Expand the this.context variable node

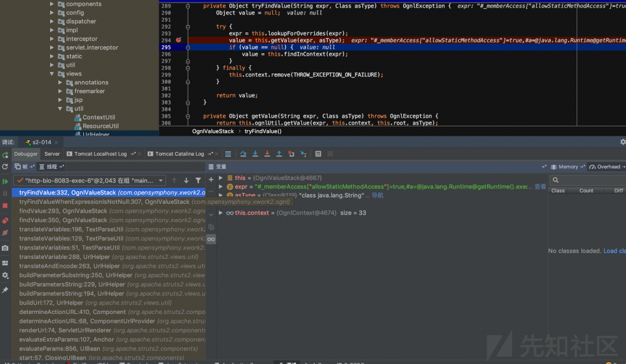pyautogui.click(x=220, y=213)
